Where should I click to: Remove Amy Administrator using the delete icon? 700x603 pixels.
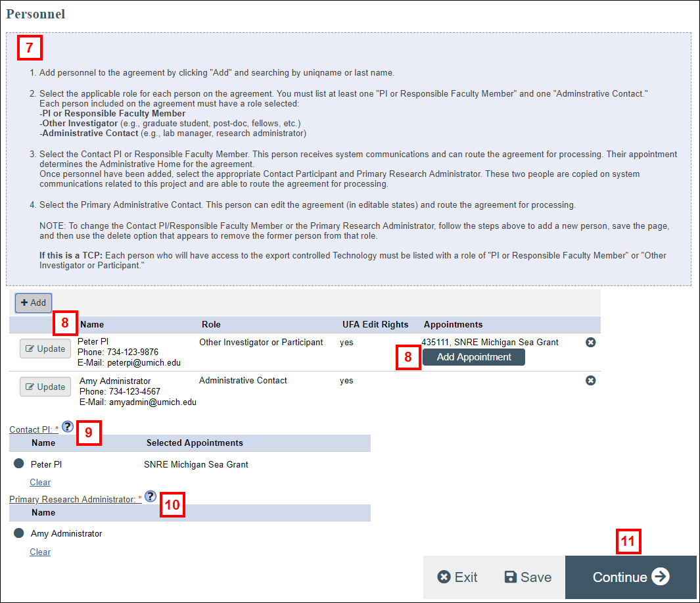click(590, 381)
